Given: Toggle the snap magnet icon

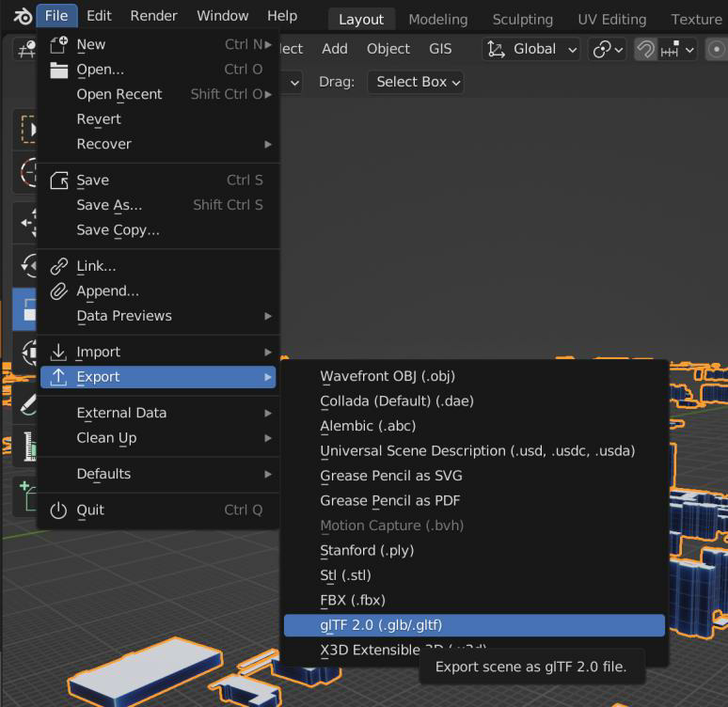Looking at the screenshot, I should [x=645, y=49].
